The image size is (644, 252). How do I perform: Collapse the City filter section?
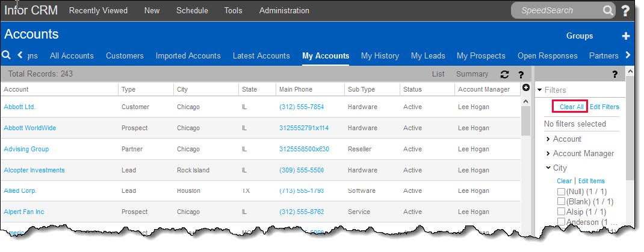click(548, 168)
